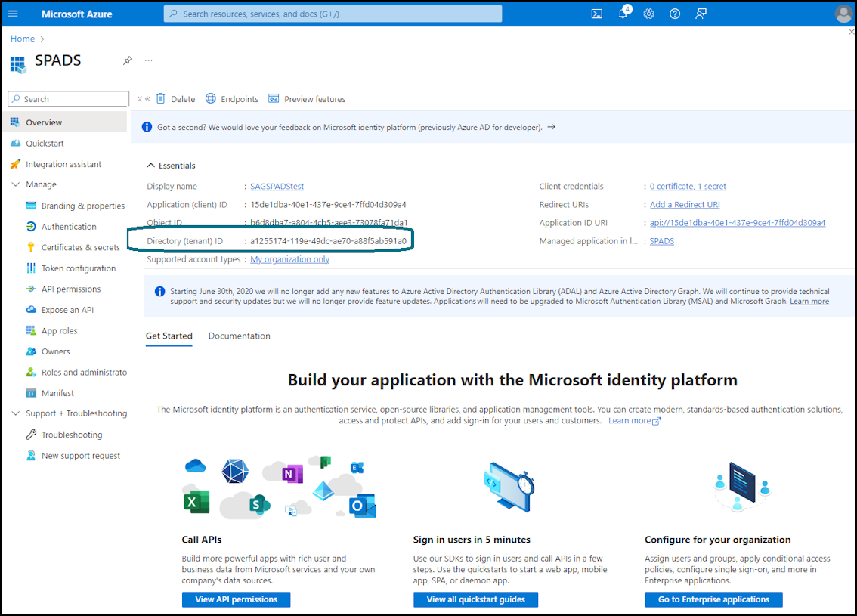Open the user account avatar

(x=844, y=14)
